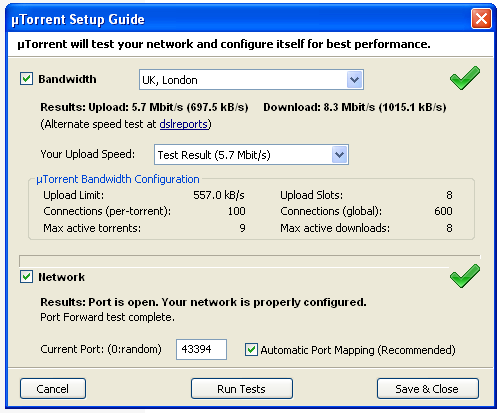Click Port Forward test complete text
Image resolution: width=502 pixels, height=413 pixels.
[x=107, y=317]
